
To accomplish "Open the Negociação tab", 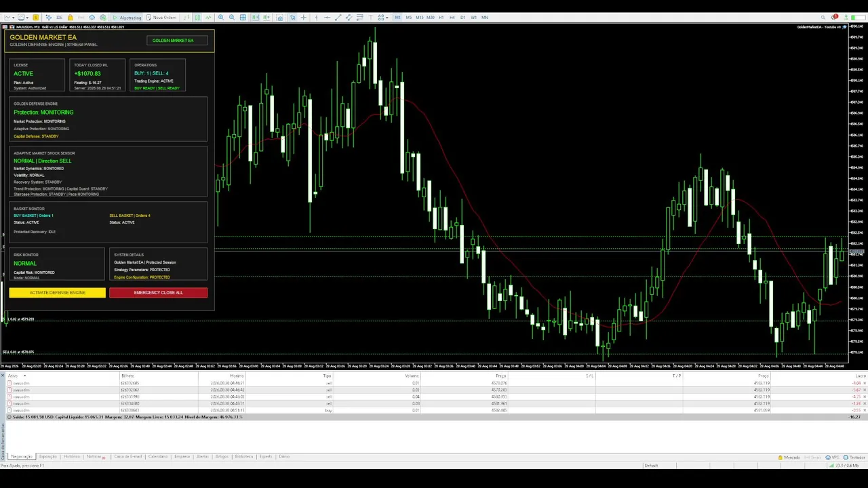I will 21,457.
